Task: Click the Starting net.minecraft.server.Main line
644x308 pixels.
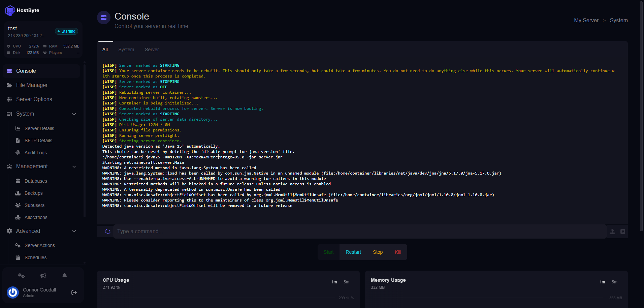Action: pyautogui.click(x=143, y=162)
